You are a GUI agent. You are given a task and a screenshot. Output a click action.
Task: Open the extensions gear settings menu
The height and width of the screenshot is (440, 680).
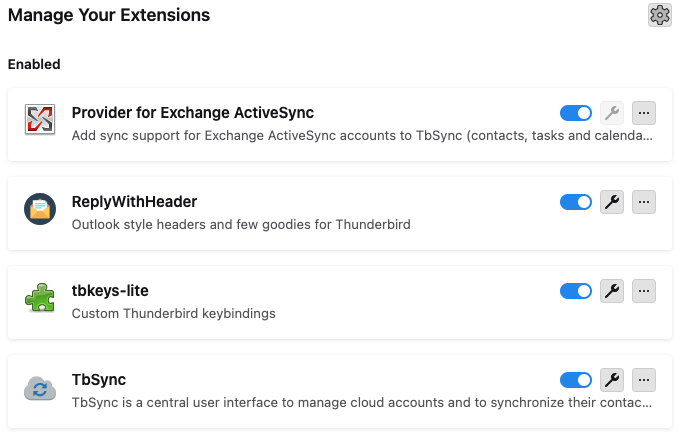coord(659,15)
